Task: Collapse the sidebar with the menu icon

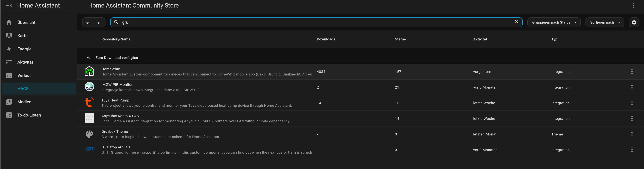Action: click(9, 6)
